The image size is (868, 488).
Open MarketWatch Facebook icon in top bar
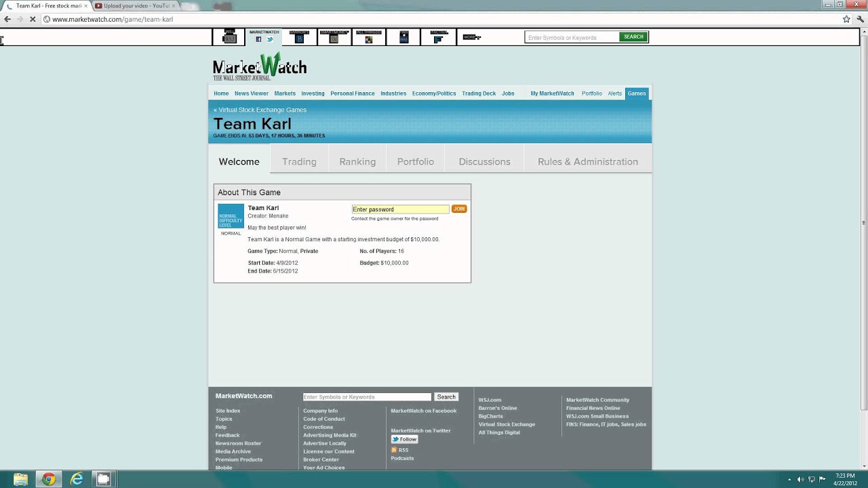[x=258, y=39]
